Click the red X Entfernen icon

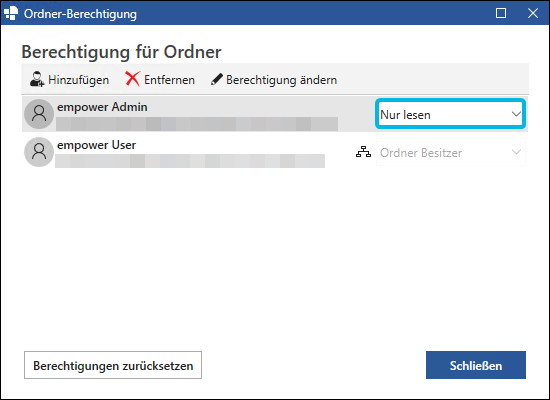pyautogui.click(x=133, y=79)
